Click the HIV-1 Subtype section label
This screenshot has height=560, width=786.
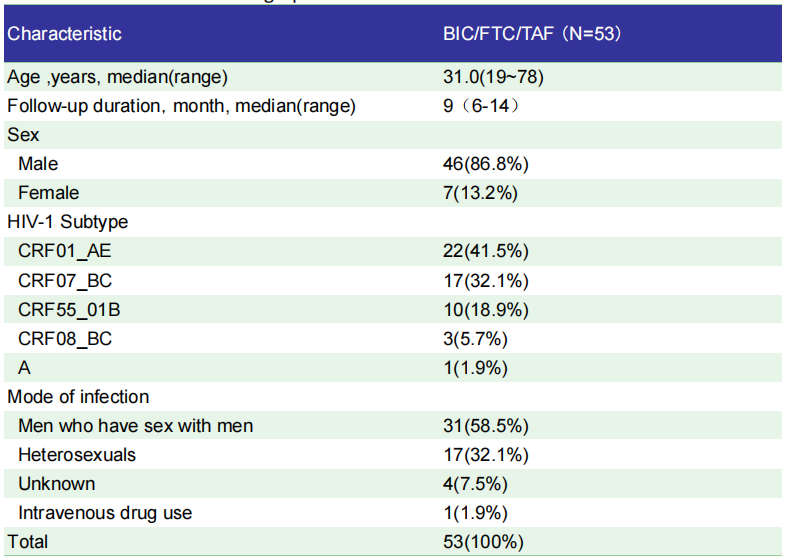[x=67, y=222]
